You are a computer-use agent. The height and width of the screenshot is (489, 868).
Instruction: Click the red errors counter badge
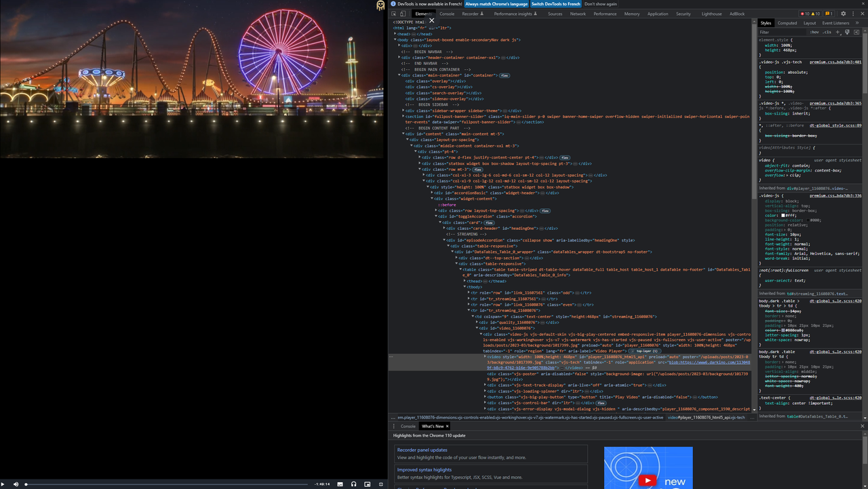pos(803,14)
